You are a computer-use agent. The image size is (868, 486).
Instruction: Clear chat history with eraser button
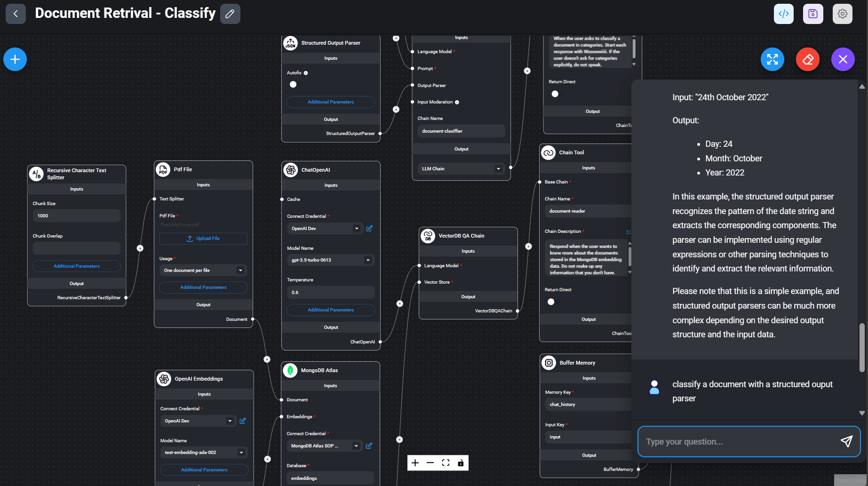click(x=807, y=59)
